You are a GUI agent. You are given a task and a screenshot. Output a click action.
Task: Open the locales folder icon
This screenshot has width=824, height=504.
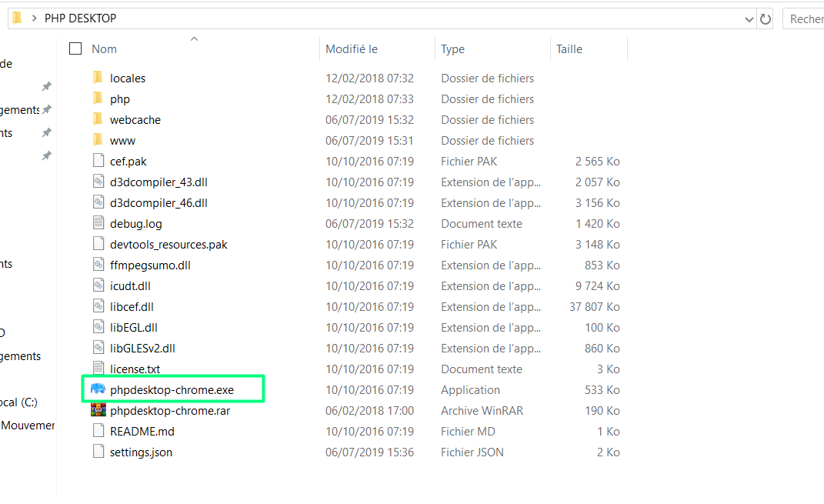[x=98, y=78]
